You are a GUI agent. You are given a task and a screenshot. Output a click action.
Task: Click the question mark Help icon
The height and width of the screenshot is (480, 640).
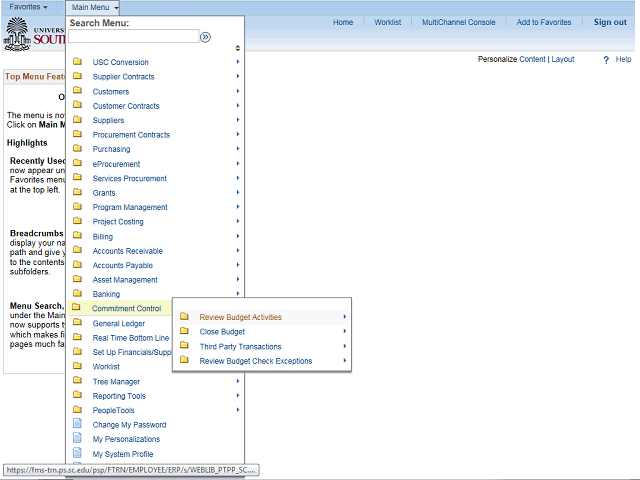coord(606,60)
